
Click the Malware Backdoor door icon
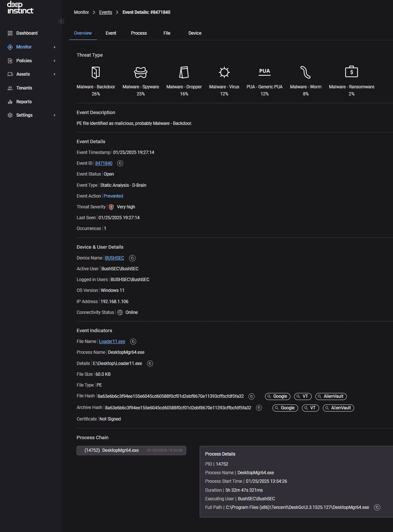click(96, 72)
